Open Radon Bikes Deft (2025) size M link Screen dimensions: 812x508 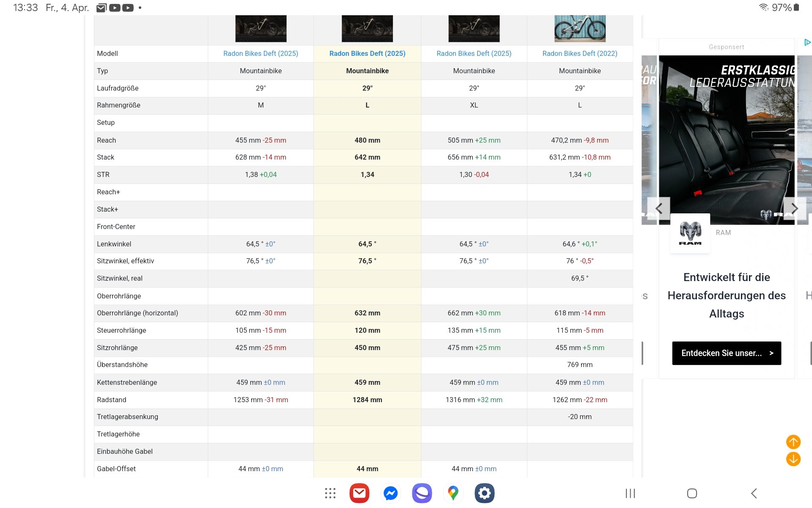[x=261, y=53]
